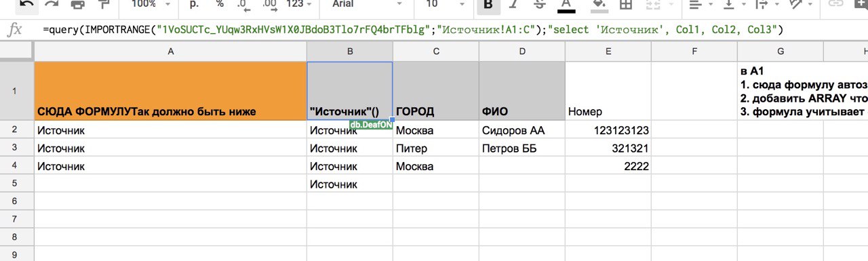Image resolution: width=868 pixels, height=261 pixels.
Task: Select 'Источник' in cell B5
Action: 349,184
